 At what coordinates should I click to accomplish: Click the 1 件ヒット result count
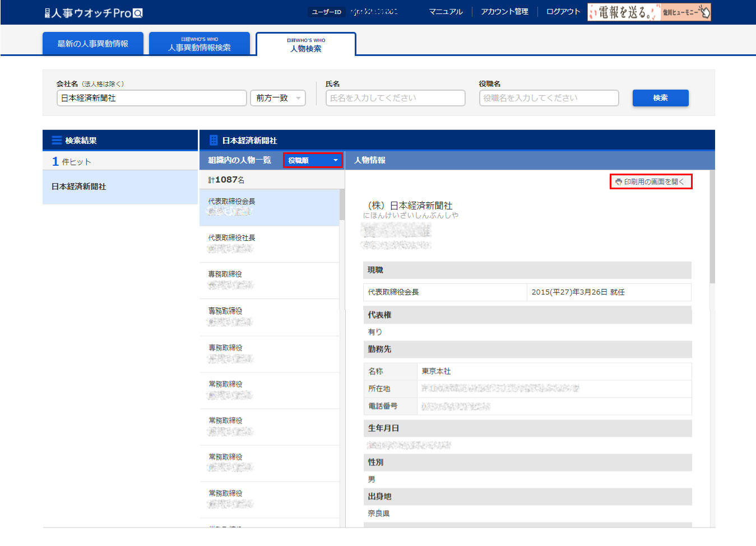tap(71, 161)
